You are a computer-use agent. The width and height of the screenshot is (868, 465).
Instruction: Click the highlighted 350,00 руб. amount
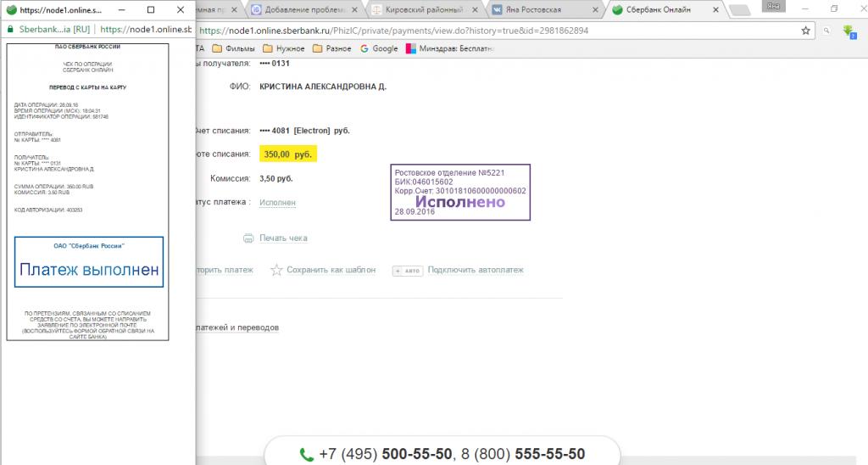[x=288, y=154]
